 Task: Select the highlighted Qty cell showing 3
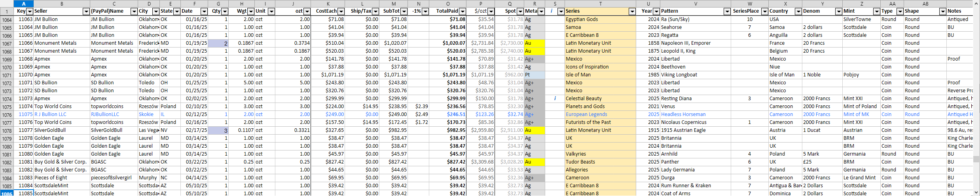(218, 130)
